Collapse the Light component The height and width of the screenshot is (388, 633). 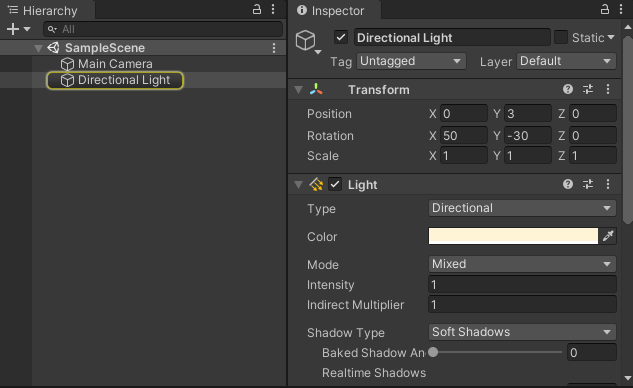299,185
